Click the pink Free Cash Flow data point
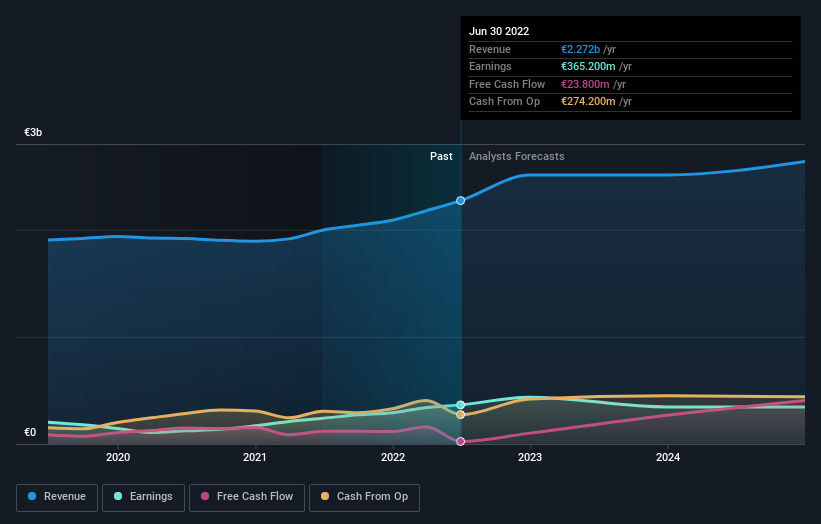This screenshot has width=821, height=524. (x=460, y=441)
